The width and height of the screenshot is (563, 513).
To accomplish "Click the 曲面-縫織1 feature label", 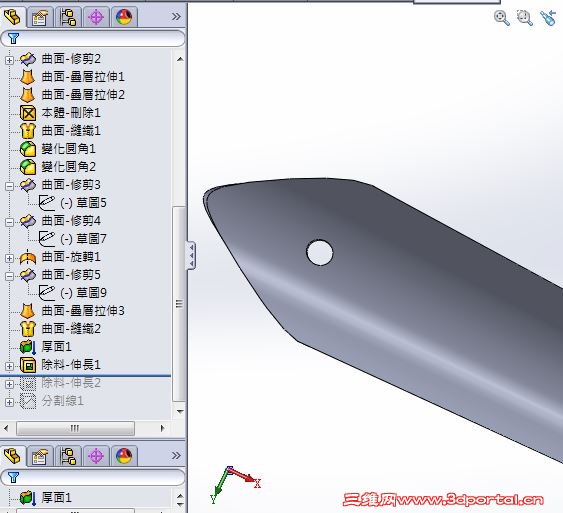I will click(x=71, y=131).
